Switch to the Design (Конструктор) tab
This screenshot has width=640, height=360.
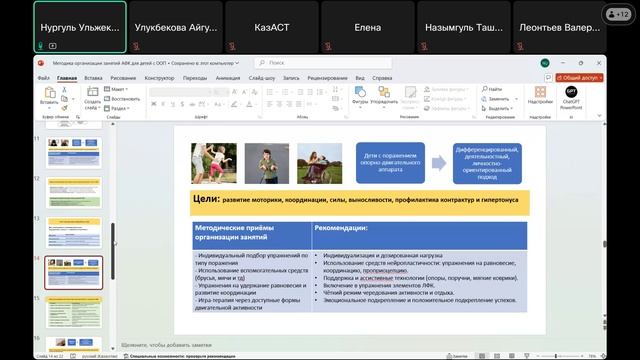tap(159, 78)
